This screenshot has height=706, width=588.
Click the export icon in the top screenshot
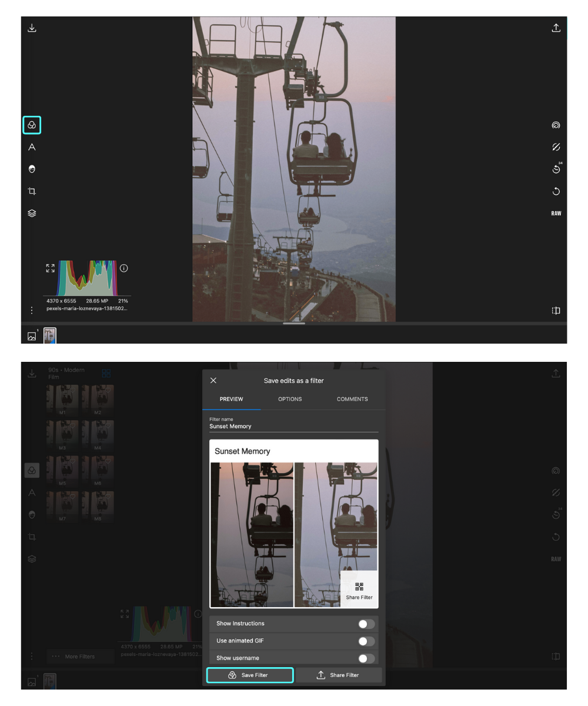pyautogui.click(x=556, y=28)
